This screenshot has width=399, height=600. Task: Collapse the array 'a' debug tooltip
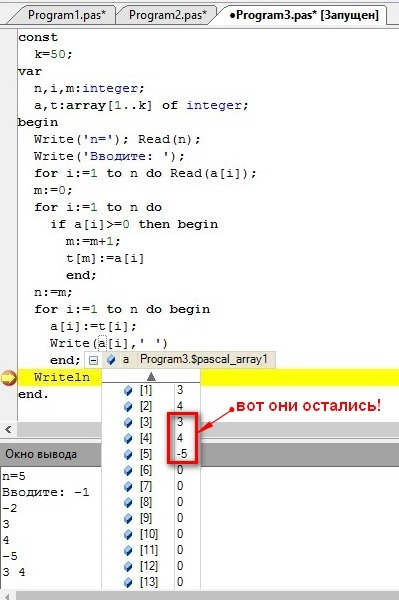(x=93, y=360)
